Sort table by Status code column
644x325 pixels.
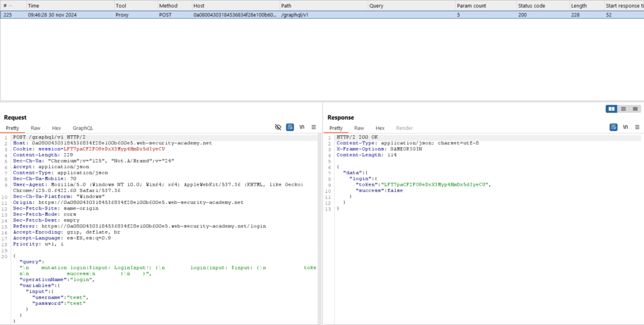531,5
